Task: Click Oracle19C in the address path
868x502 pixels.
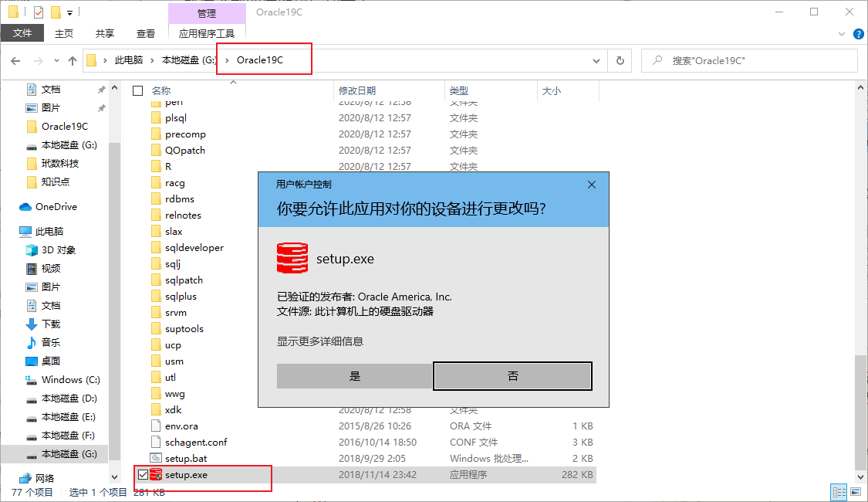Action: pyautogui.click(x=260, y=60)
